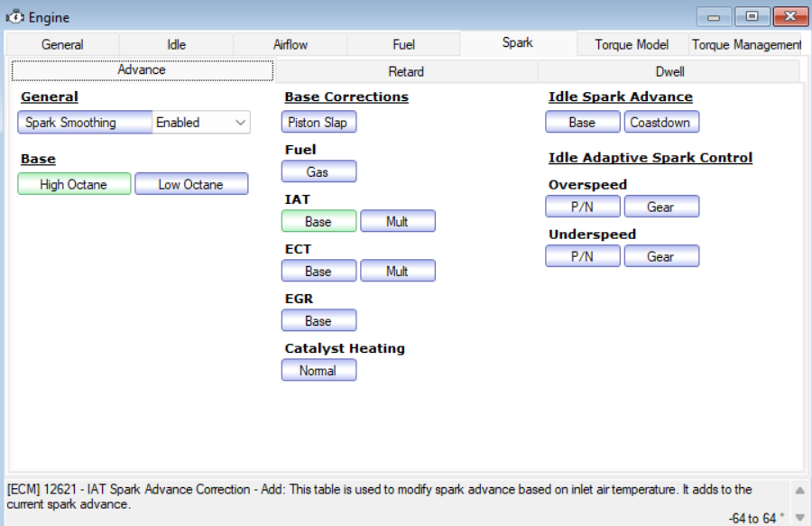Screen dimensions: 812x526
Task: Open the Coastdown idle spark table
Action: (661, 122)
